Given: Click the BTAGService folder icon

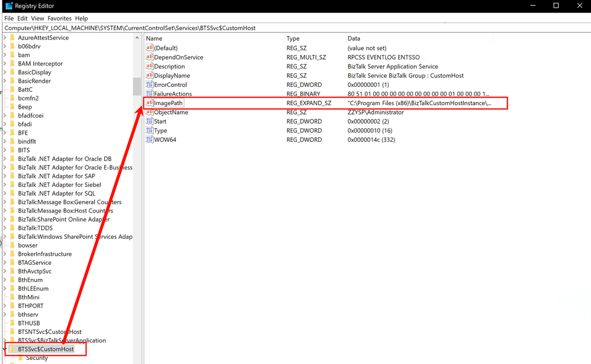Looking at the screenshot, I should click(x=12, y=263).
